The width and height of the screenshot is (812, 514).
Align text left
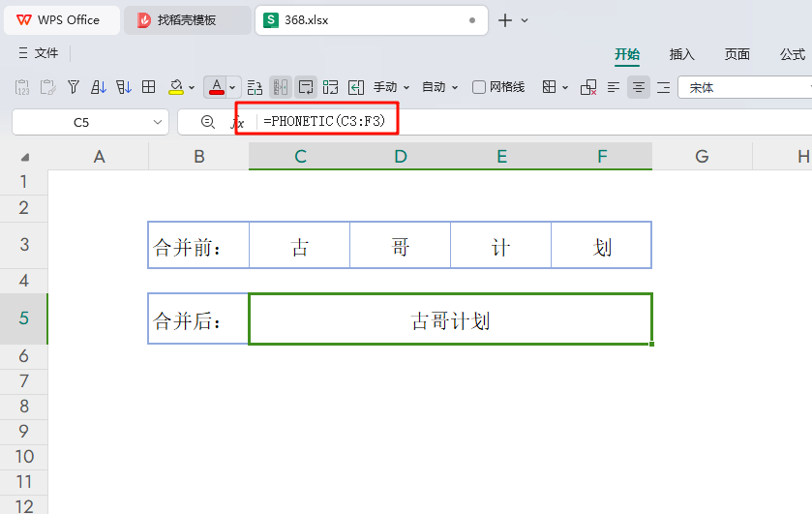pyautogui.click(x=614, y=87)
